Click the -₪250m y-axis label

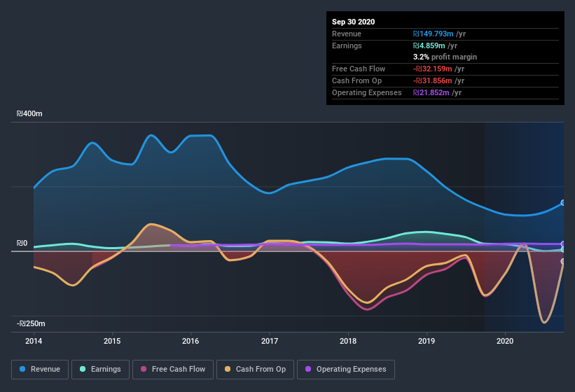tap(31, 323)
